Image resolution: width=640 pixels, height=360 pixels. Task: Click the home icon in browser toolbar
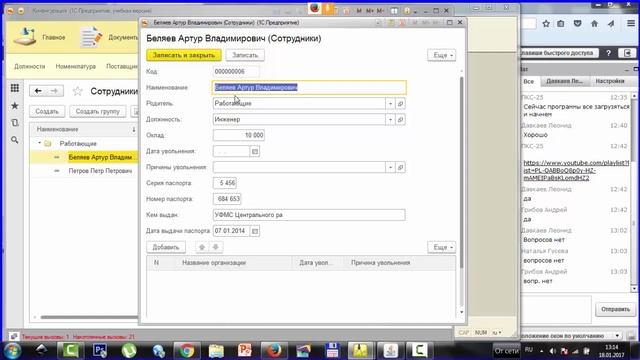coord(594,24)
